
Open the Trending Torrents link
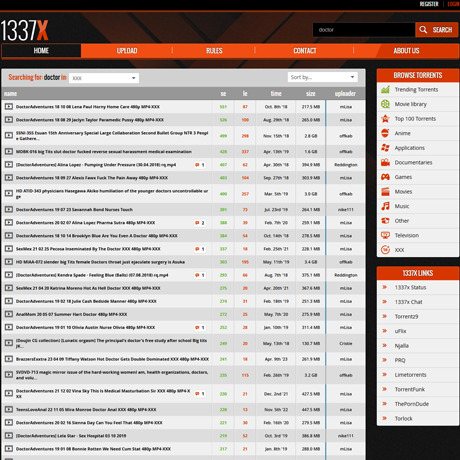(416, 89)
